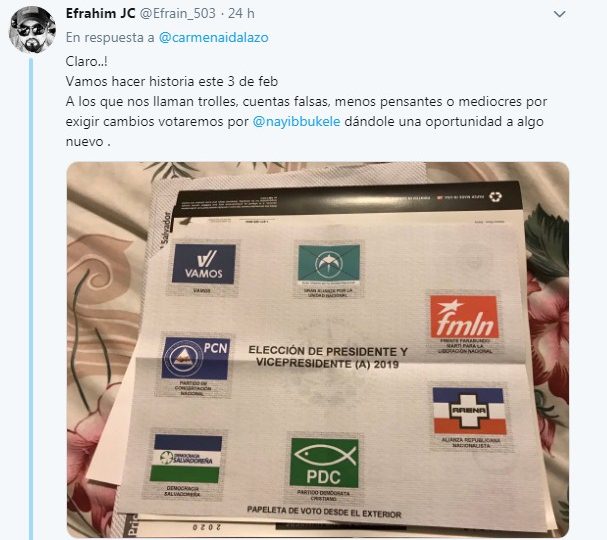Open the @carmenaidalazo reply mention
The image size is (607, 540).
coord(214,38)
